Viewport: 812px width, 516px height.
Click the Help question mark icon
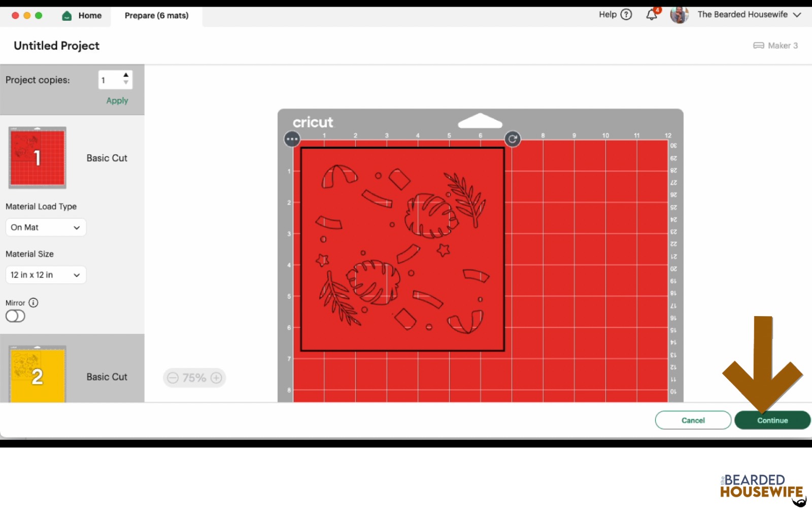click(627, 15)
